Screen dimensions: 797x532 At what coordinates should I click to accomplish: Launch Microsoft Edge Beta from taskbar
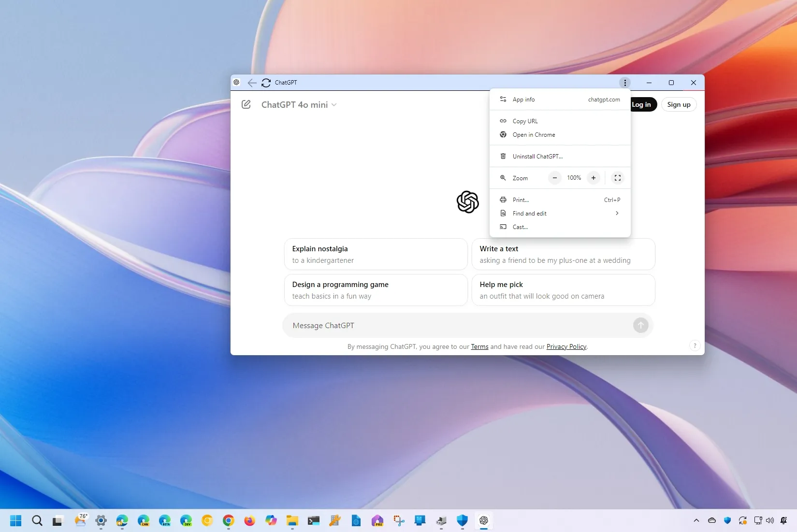pyautogui.click(x=165, y=520)
